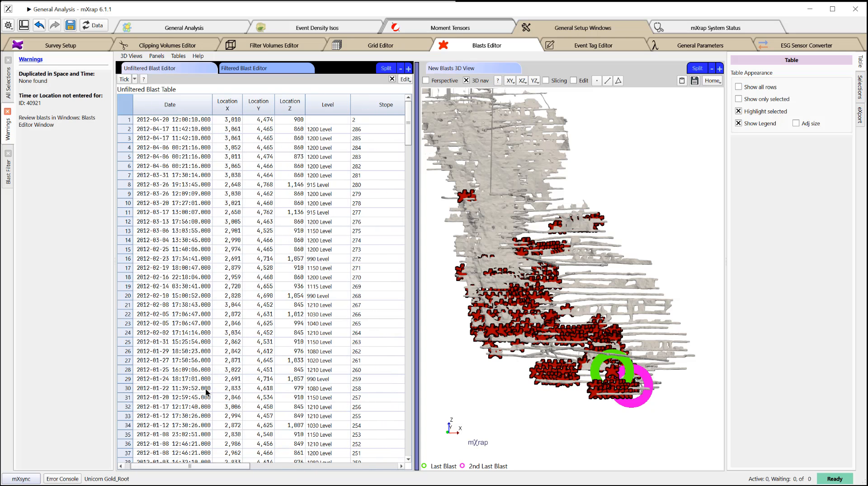Open the Help menu
This screenshot has width=868, height=486.
[x=198, y=56]
